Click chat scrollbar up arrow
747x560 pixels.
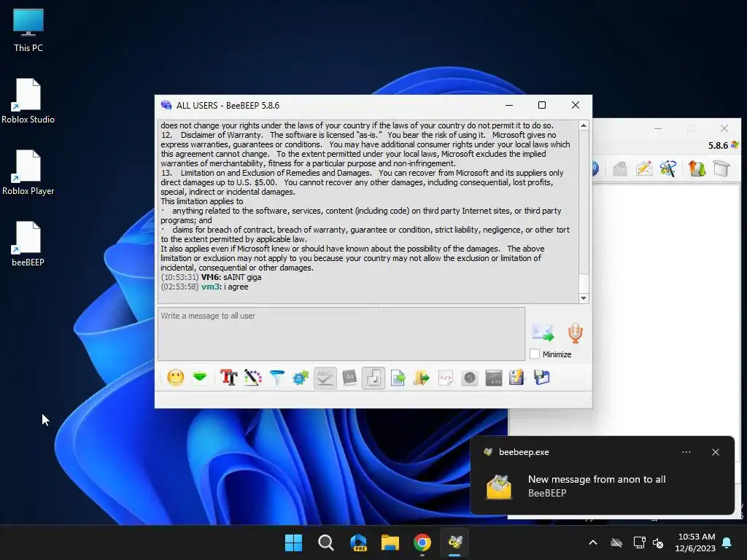584,125
